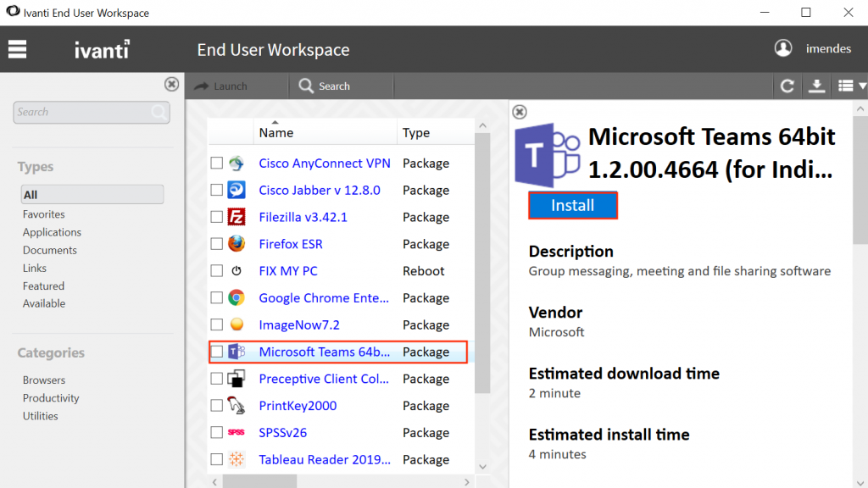Click the details panel scrollbar thumb
The image size is (868, 488).
coord(860,180)
